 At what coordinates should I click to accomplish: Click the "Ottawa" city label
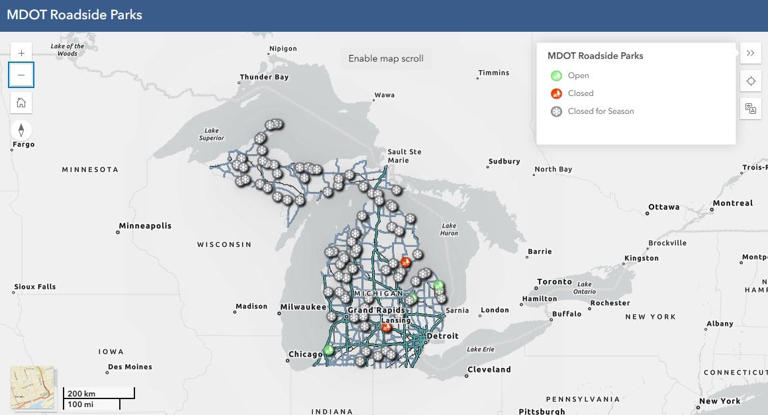664,207
